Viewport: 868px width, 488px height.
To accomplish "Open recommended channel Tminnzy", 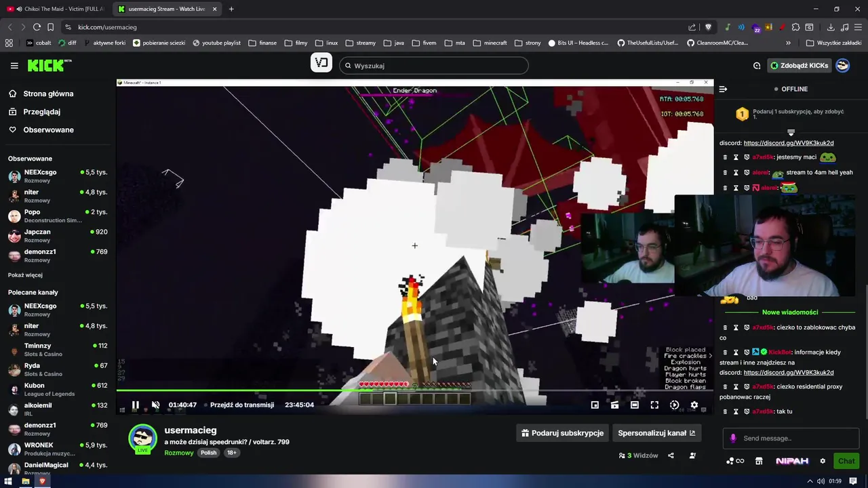I will tap(58, 349).
